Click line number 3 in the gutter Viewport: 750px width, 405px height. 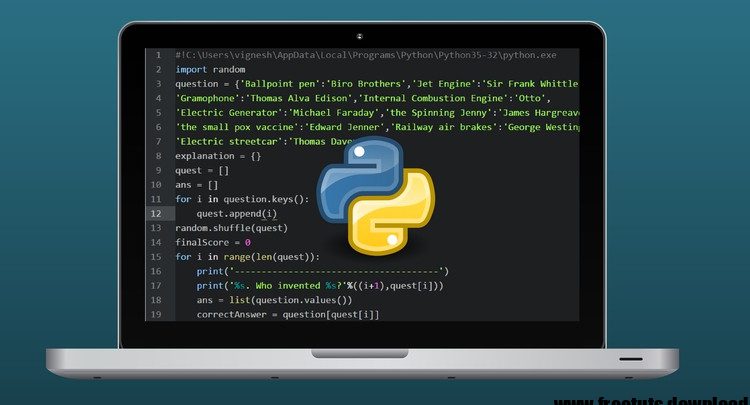pos(158,84)
